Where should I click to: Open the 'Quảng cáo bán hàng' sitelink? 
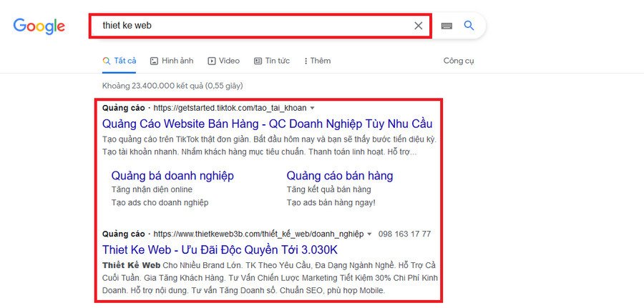click(340, 176)
